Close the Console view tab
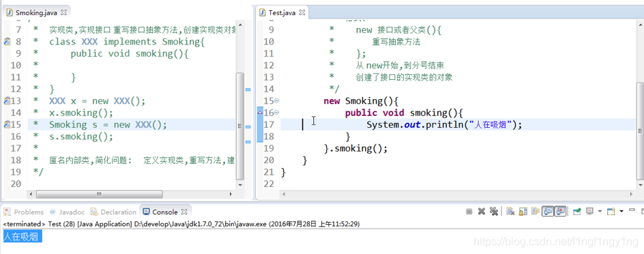Screen dimensions: 644x254 pos(184,212)
